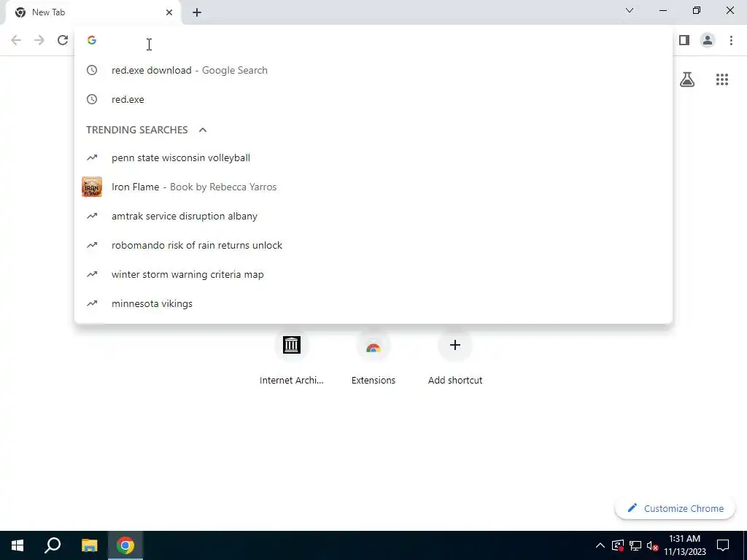
Task: Click the trending arrow beside 'minnesota vikings'
Action: click(92, 304)
